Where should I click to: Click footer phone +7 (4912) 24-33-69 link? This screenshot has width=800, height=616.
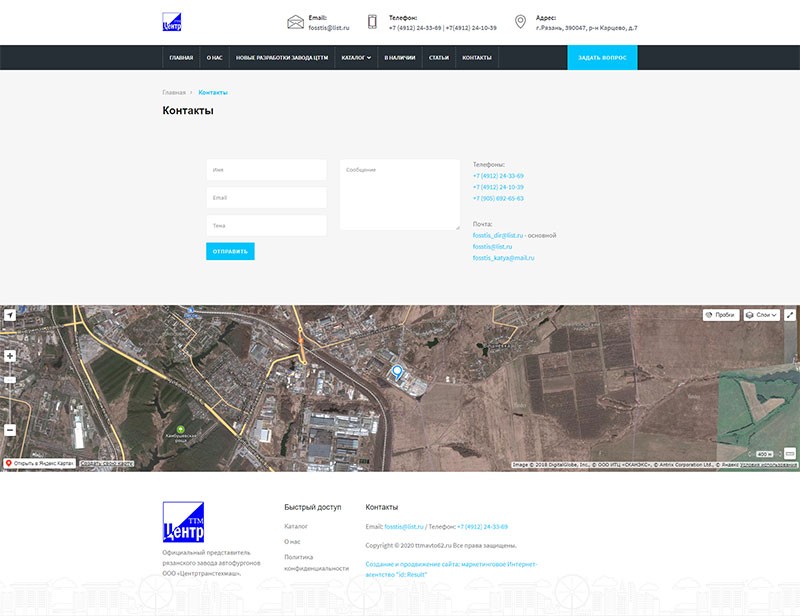[482, 527]
